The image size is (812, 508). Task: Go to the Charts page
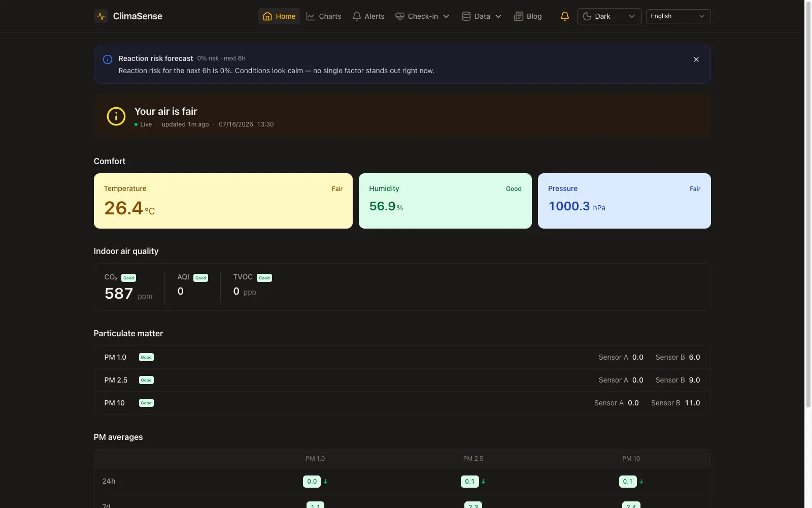click(324, 16)
